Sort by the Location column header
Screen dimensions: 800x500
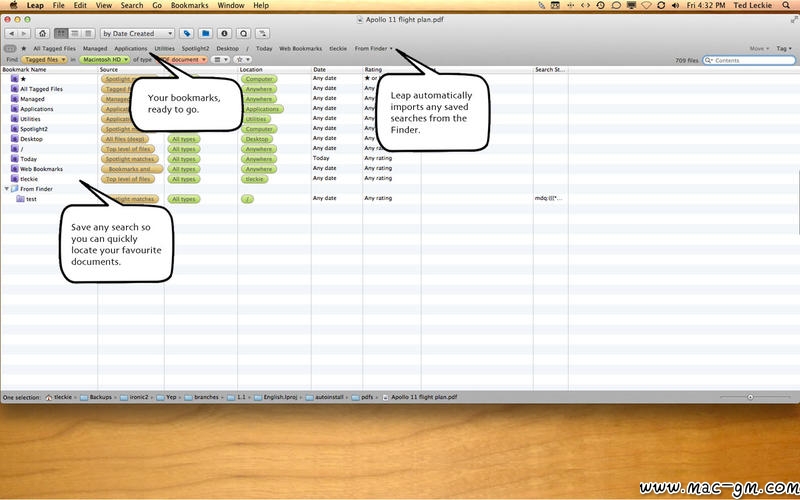click(x=274, y=69)
